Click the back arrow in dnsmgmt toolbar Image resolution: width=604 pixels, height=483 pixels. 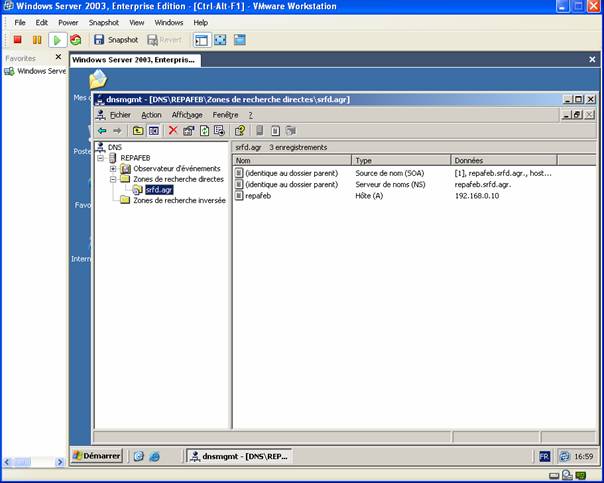tap(102, 131)
